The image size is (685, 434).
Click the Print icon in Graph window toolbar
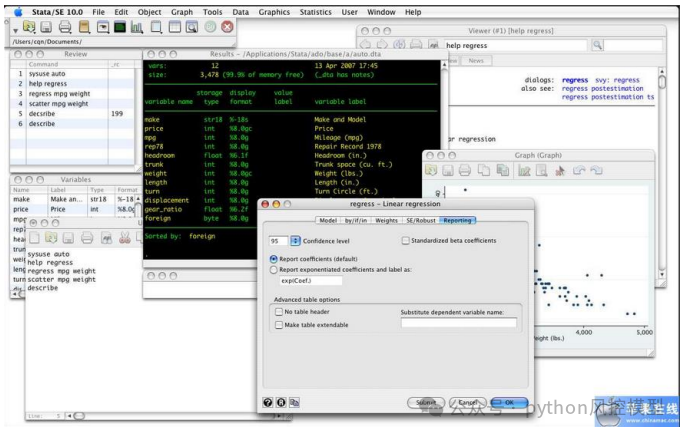pyautogui.click(x=465, y=170)
